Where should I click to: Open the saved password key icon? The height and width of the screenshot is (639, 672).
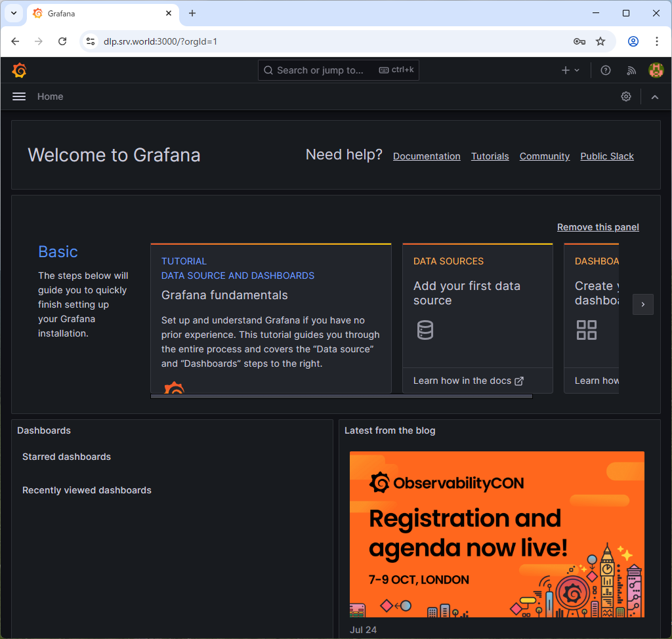(x=579, y=41)
